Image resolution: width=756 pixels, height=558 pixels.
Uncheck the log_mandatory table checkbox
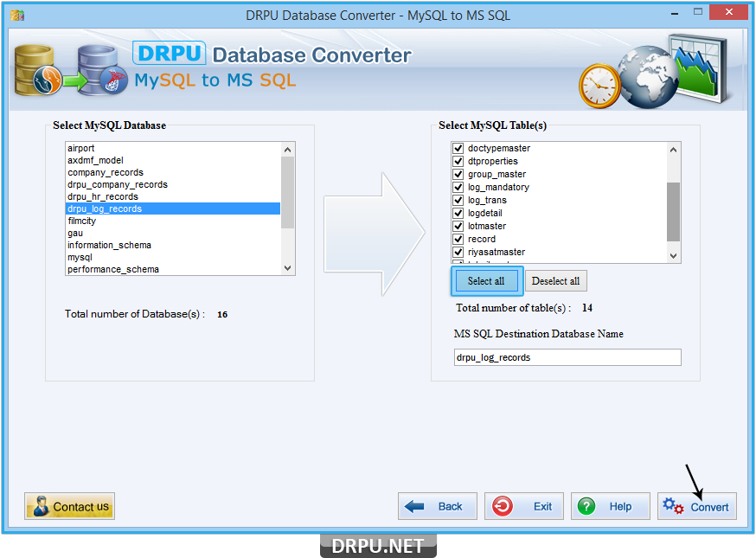458,187
